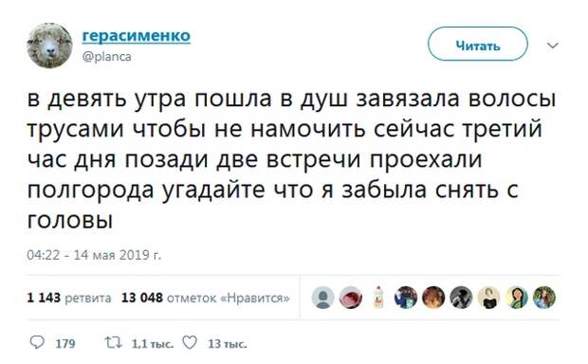The height and width of the screenshot is (364, 588).
Task: Click the last liker avatar on the right
Action: [544, 298]
